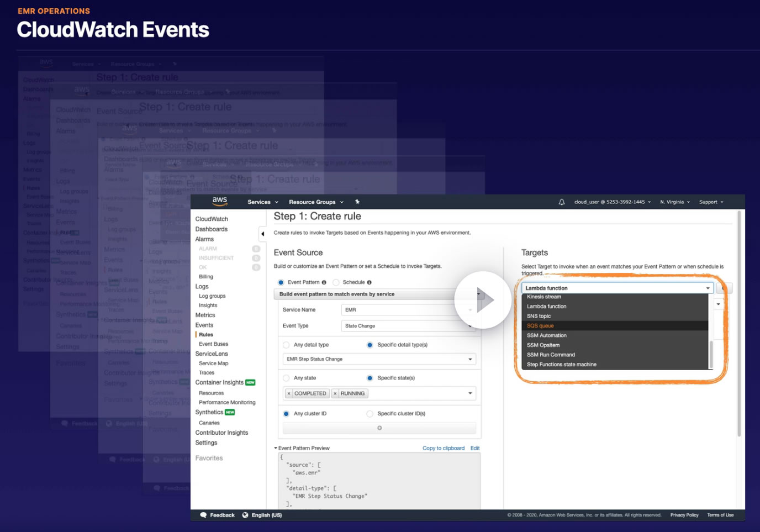Image resolution: width=760 pixels, height=532 pixels.
Task: Select the Specific state(s) radio button
Action: click(370, 378)
